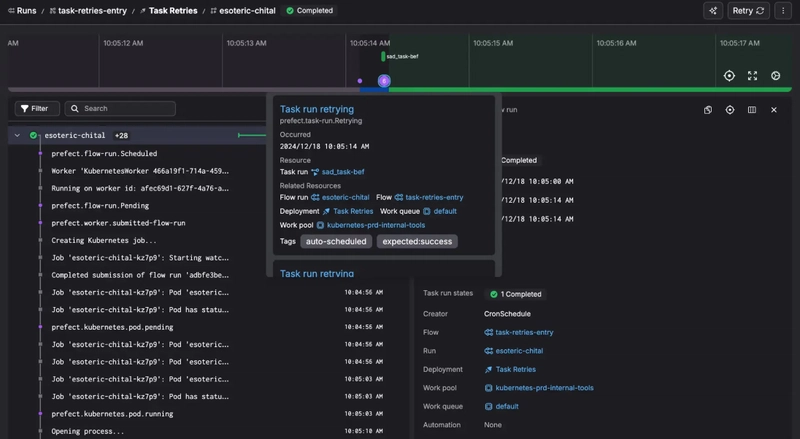The height and width of the screenshot is (439, 800).
Task: Click the Retry button
Action: [x=748, y=11]
